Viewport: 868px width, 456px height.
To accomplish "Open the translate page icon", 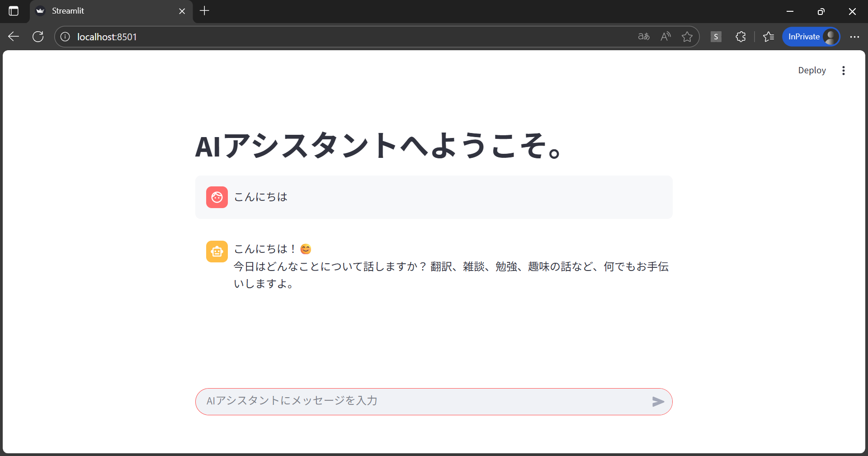I will click(644, 37).
